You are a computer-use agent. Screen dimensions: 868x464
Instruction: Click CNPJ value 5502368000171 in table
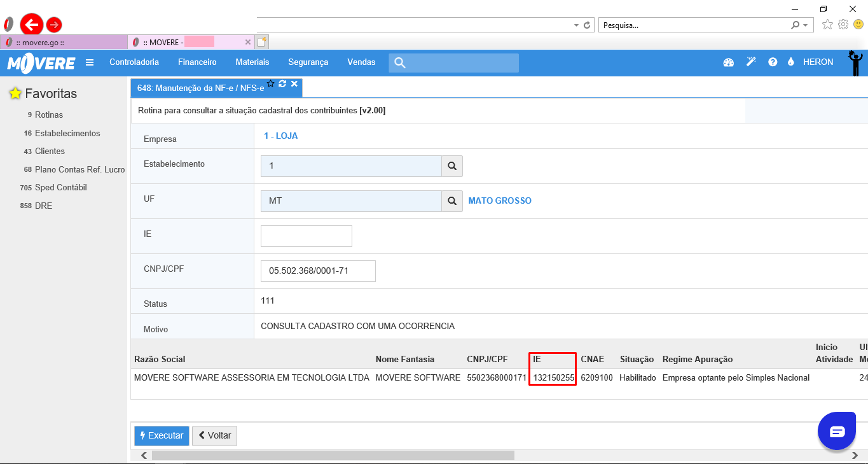pos(497,378)
